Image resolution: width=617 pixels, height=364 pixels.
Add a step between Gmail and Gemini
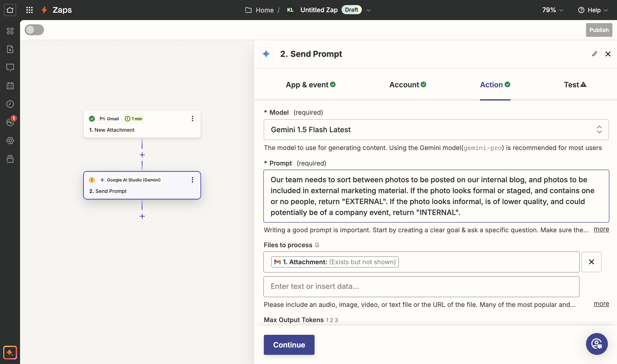click(x=142, y=155)
